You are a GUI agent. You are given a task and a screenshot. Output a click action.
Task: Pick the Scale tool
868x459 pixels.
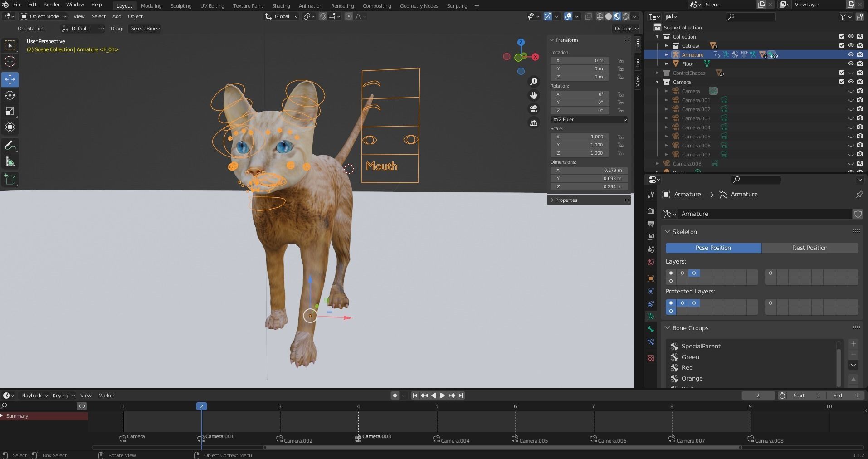(10, 111)
